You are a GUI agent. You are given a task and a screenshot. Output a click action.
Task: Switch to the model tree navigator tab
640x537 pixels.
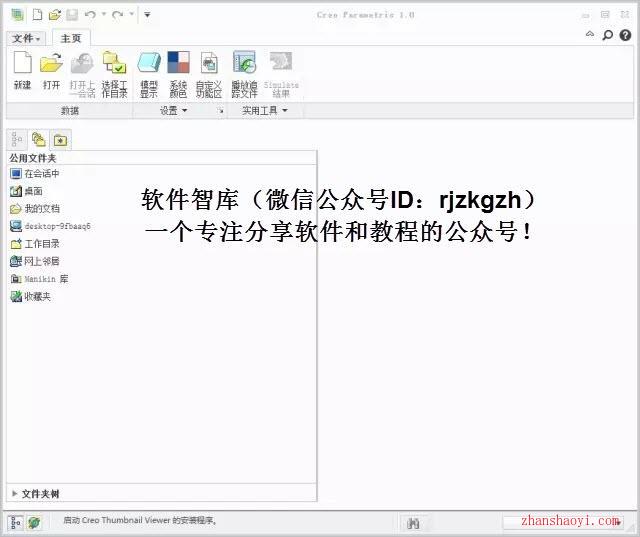click(17, 140)
